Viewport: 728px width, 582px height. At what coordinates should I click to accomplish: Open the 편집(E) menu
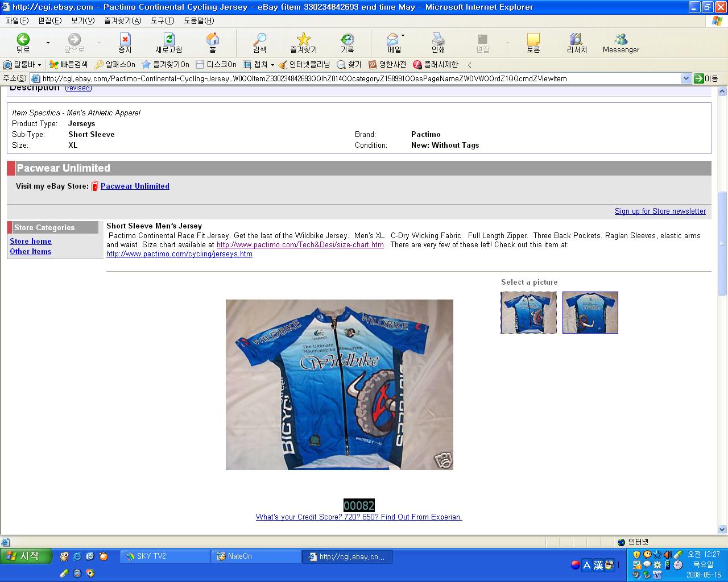click(x=49, y=20)
